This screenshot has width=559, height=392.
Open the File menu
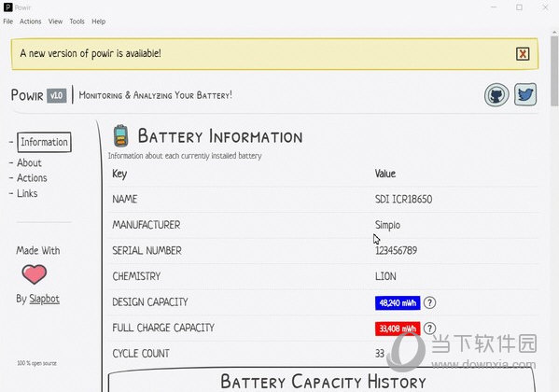coord(7,21)
